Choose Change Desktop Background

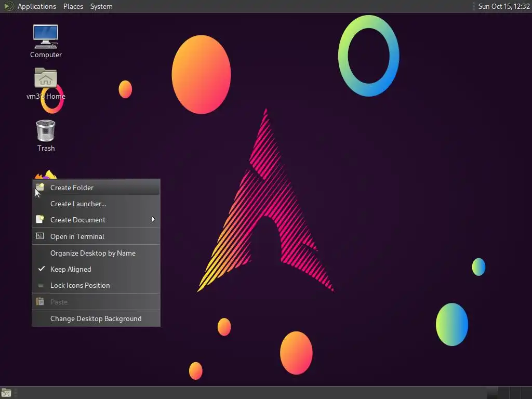pyautogui.click(x=96, y=318)
